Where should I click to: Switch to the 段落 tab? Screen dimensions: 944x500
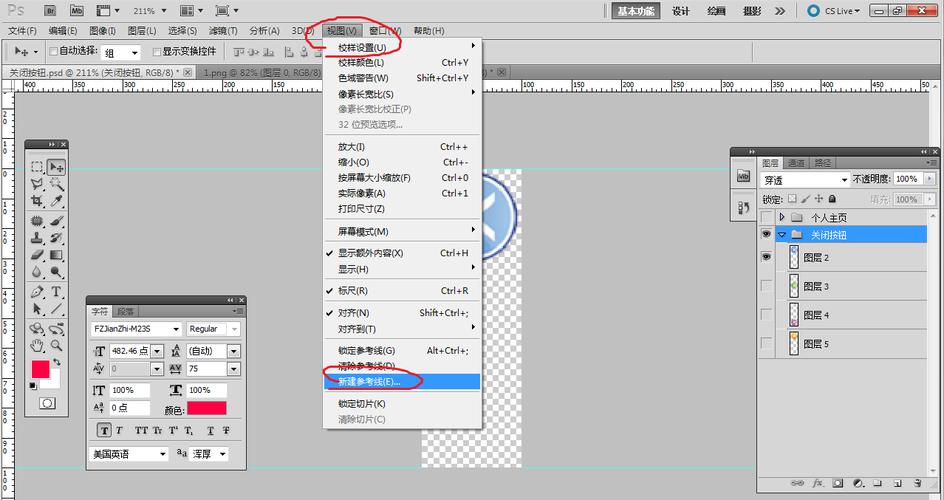(125, 312)
